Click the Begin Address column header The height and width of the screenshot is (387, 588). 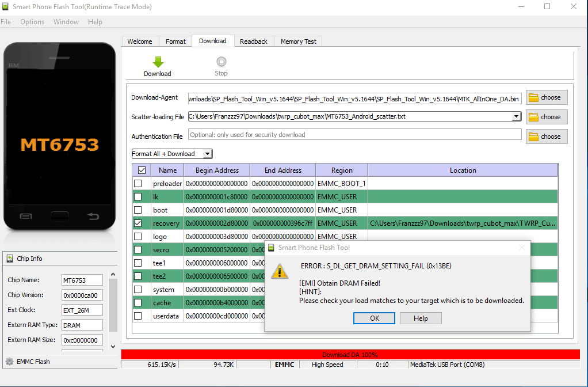click(217, 170)
